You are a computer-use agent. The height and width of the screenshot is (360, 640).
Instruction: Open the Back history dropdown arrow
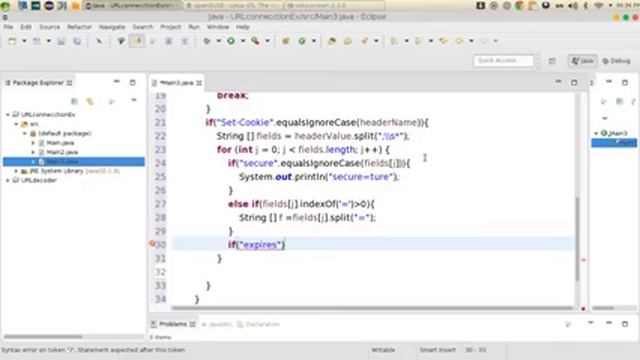coord(471,41)
